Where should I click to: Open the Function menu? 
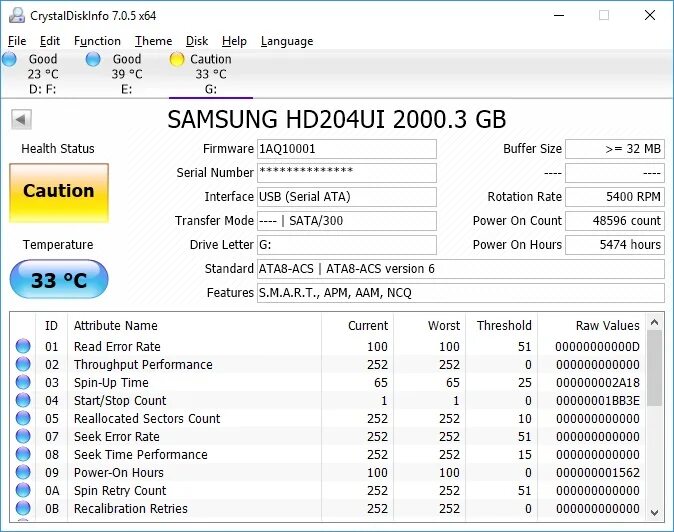pos(97,41)
